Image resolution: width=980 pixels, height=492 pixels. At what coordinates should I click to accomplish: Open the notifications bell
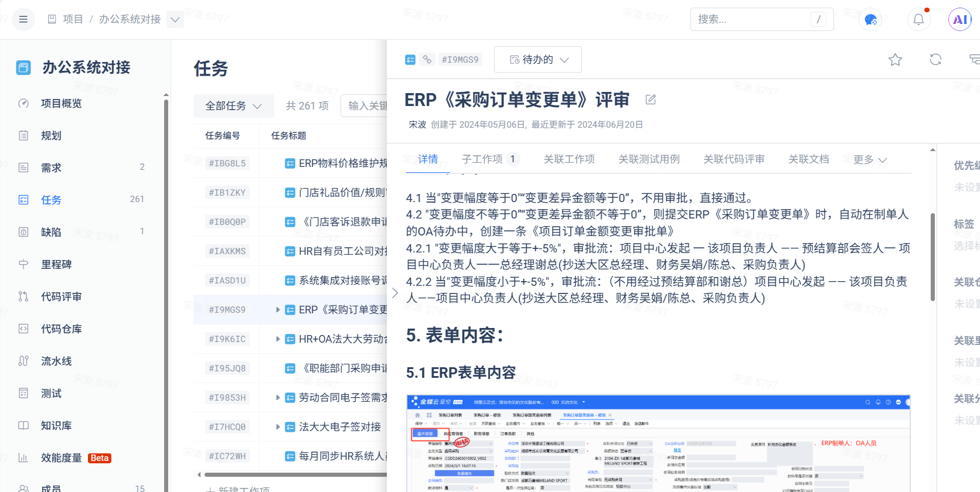tap(918, 19)
